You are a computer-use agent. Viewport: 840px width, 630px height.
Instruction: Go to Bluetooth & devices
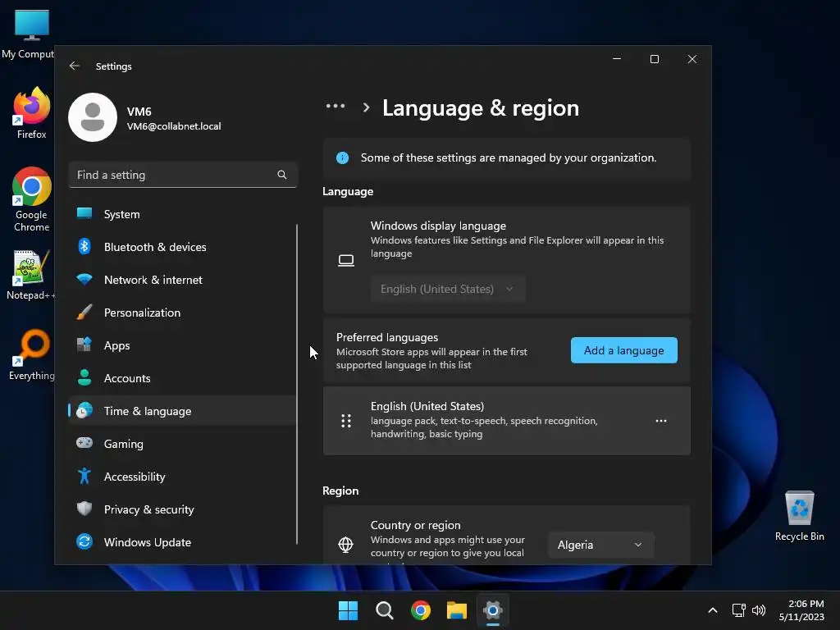[182, 246]
